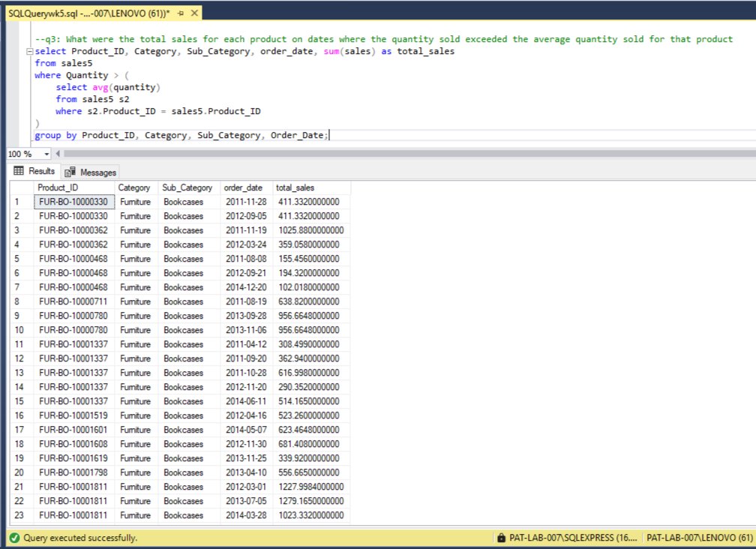Click total_sales value 359.0580000000
The width and height of the screenshot is (756, 549).
(311, 244)
